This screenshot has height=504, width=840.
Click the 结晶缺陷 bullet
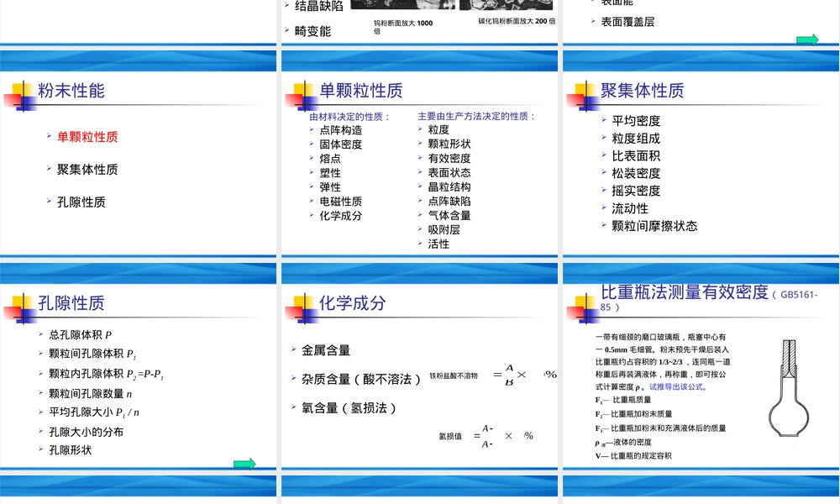[318, 6]
